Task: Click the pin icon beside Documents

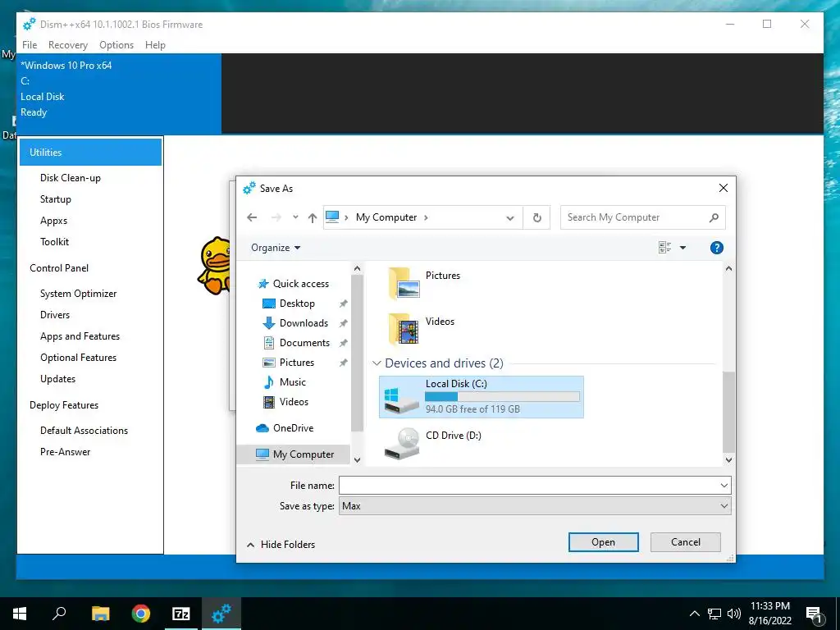Action: click(x=344, y=343)
